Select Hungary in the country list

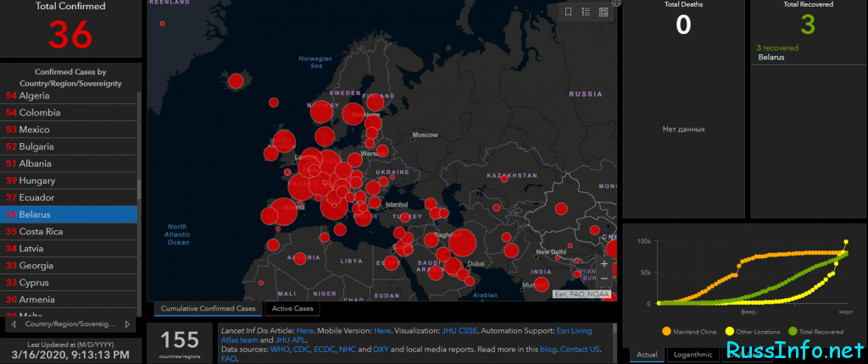tap(69, 180)
